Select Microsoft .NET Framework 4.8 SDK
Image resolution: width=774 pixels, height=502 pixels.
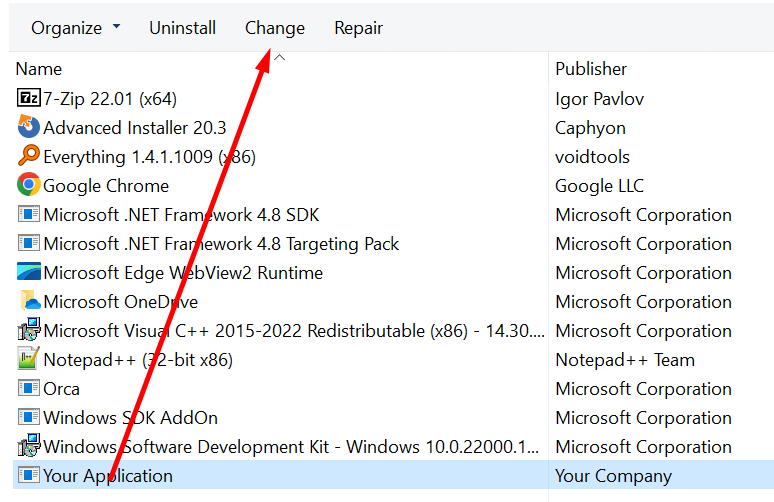click(182, 215)
